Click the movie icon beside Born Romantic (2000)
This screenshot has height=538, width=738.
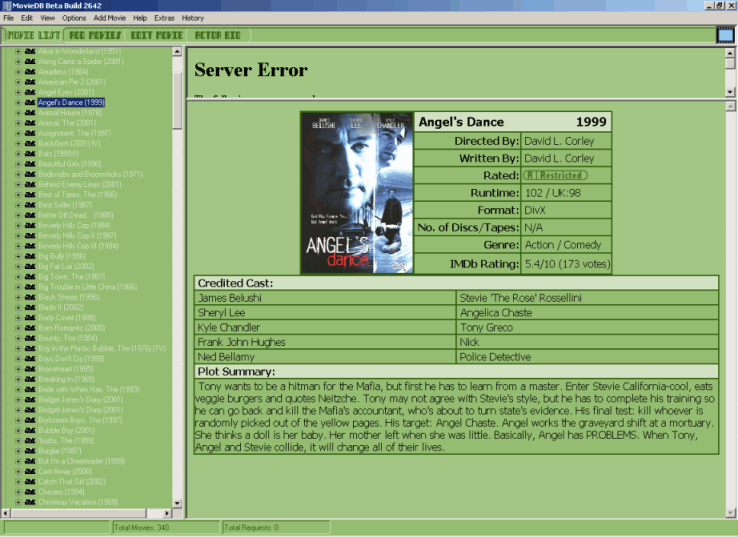click(30, 328)
